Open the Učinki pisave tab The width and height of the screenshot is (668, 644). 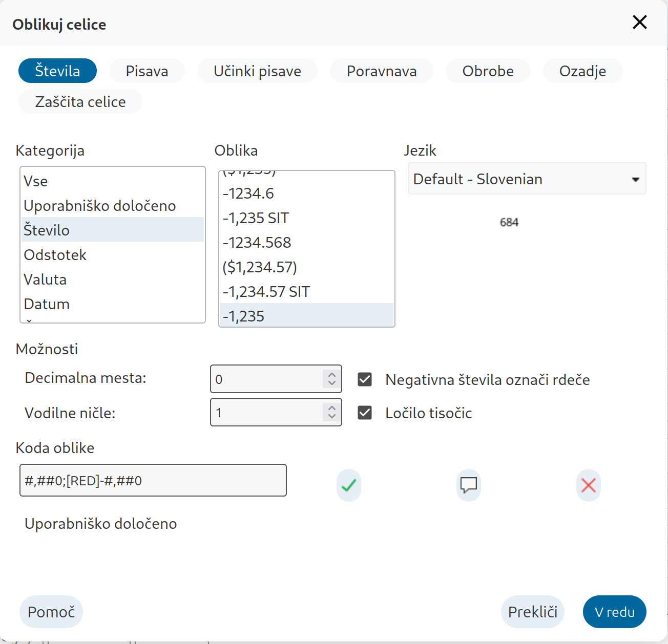pyautogui.click(x=257, y=71)
